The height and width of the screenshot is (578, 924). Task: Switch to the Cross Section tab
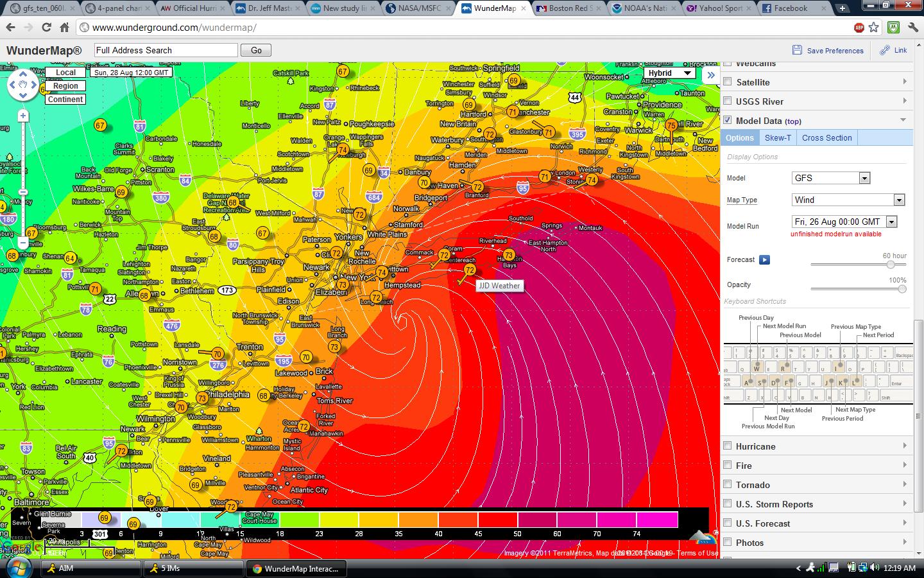(x=826, y=137)
